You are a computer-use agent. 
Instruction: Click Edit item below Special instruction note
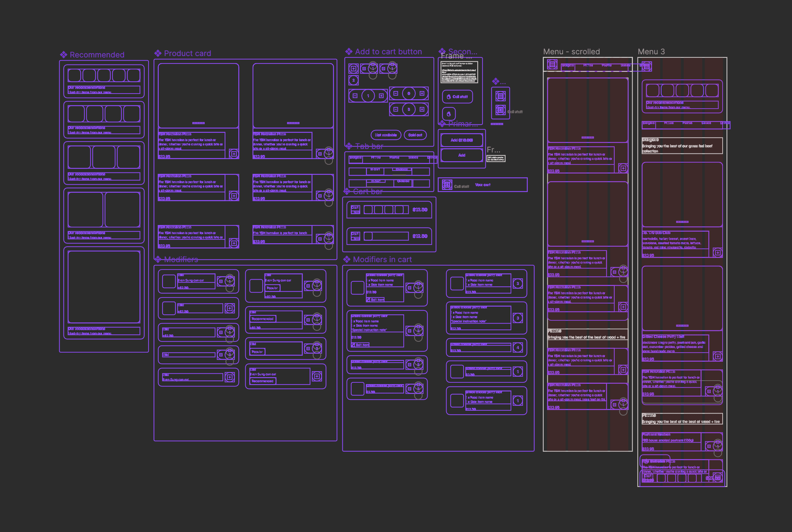point(360,345)
